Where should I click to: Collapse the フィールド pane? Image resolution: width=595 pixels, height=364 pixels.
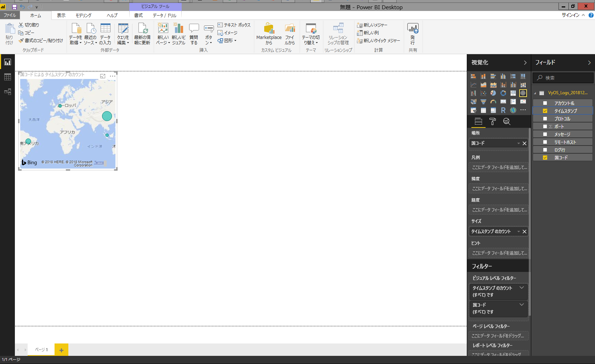(589, 63)
